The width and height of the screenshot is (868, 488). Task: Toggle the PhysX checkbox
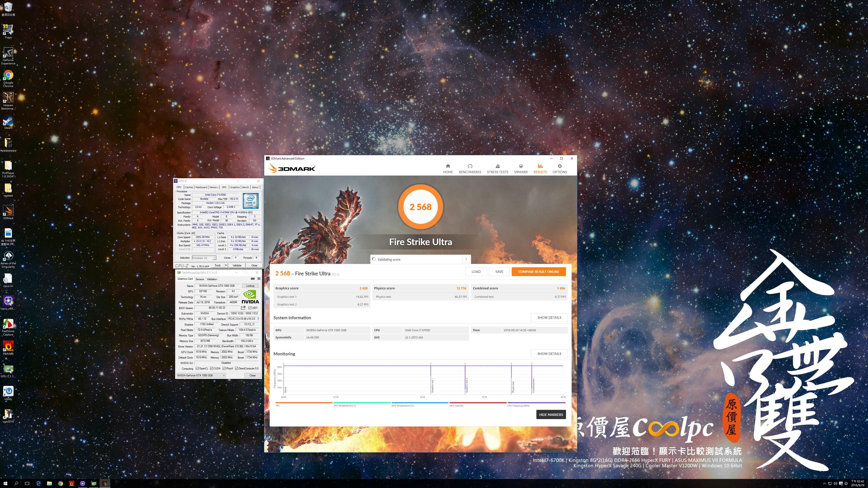point(224,368)
